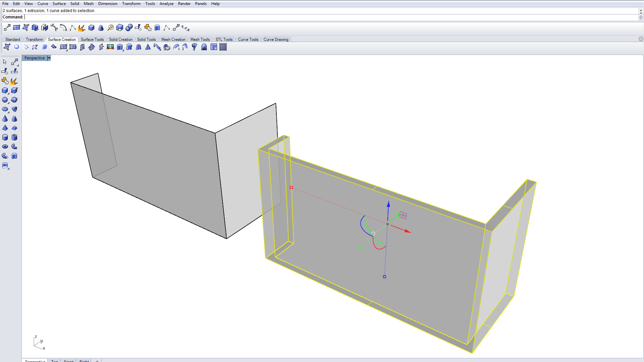This screenshot has width=644, height=362.
Task: Click the Tube solid icon in the sidebar
Action: point(14,137)
